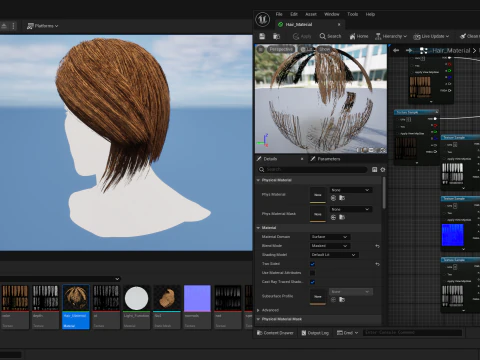Open the Live Update dropdown
This screenshot has width=480, height=360.
click(x=431, y=36)
